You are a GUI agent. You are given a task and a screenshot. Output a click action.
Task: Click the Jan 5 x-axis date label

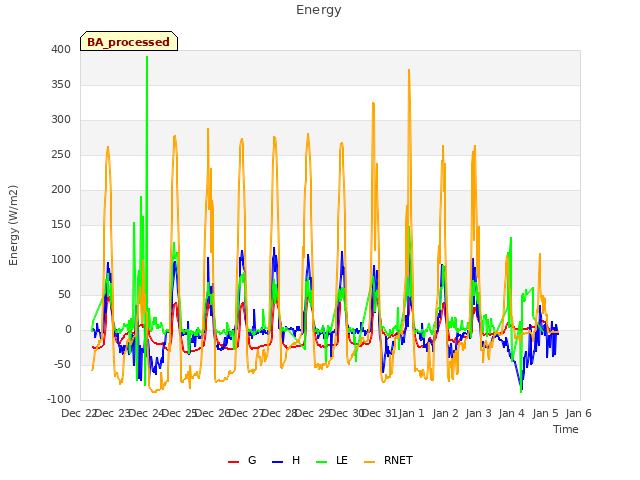click(x=546, y=413)
